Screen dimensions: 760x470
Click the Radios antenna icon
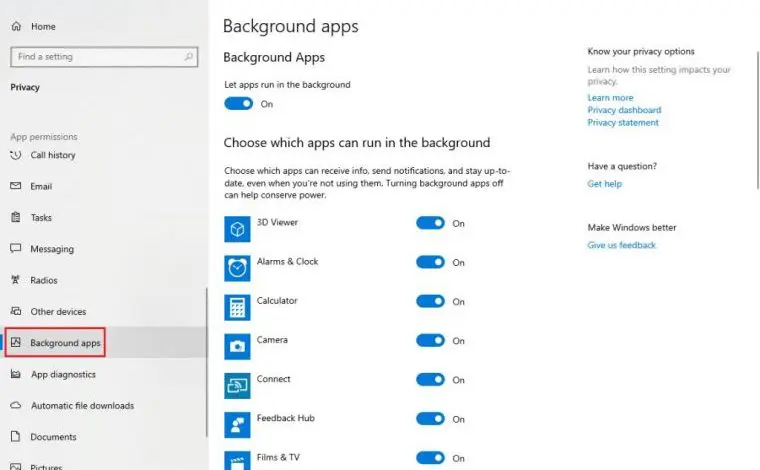(x=16, y=280)
